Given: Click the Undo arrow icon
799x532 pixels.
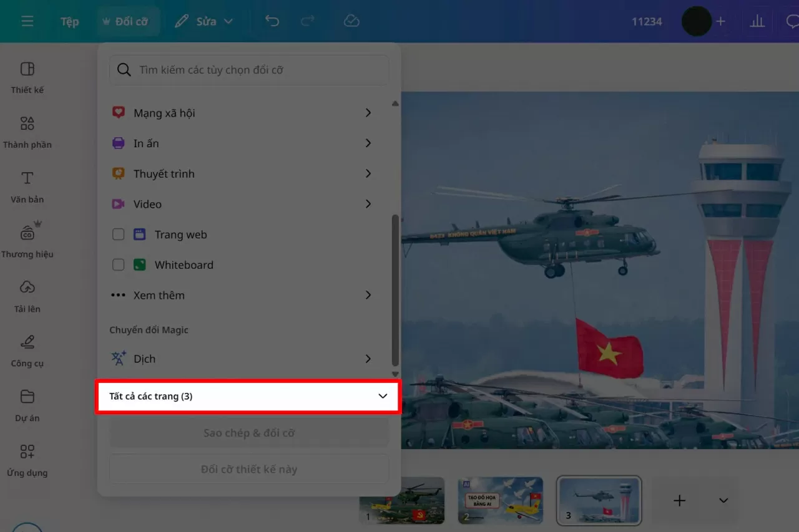Looking at the screenshot, I should click(x=272, y=21).
